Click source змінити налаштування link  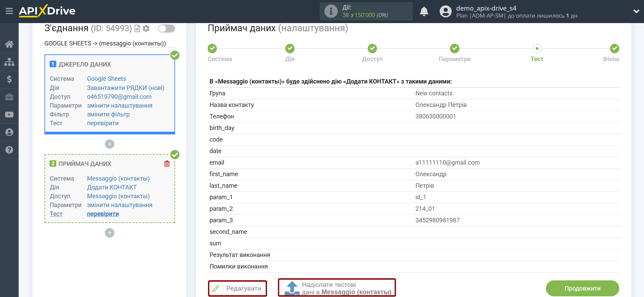(x=120, y=106)
